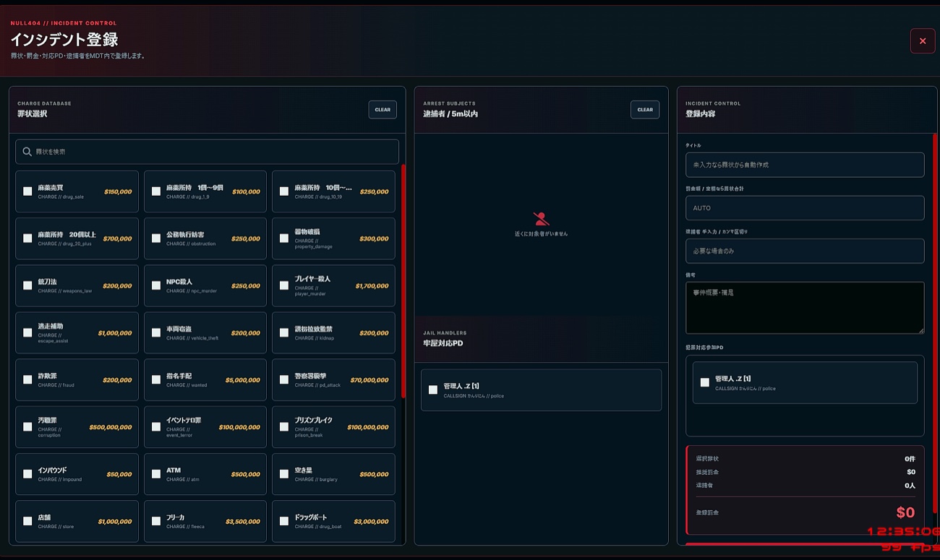Select the impound charge checkbox
The image size is (940, 560).
pyautogui.click(x=27, y=474)
